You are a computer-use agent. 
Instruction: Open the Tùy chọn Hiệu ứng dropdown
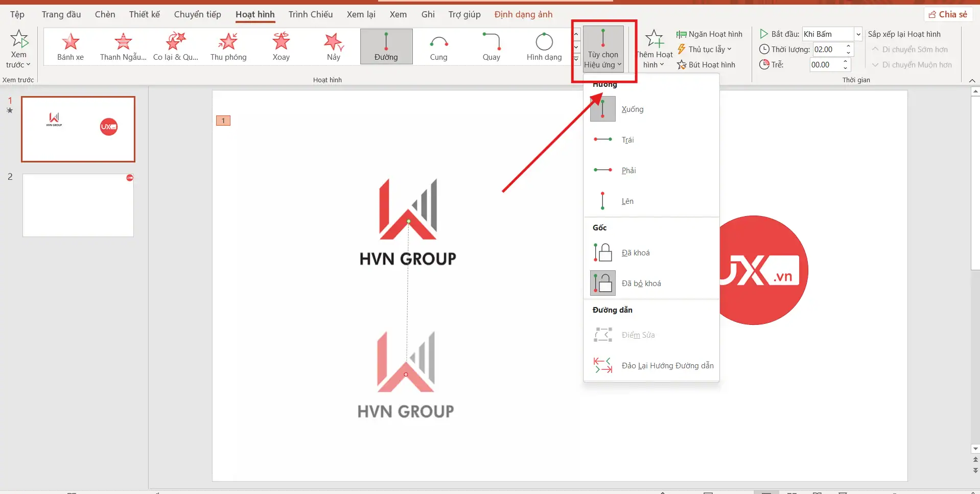pyautogui.click(x=603, y=49)
